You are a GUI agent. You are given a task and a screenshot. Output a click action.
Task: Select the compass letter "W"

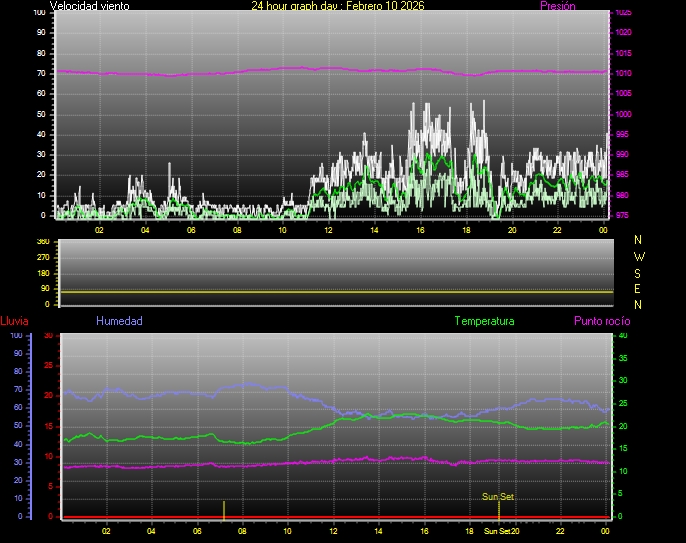point(639,256)
